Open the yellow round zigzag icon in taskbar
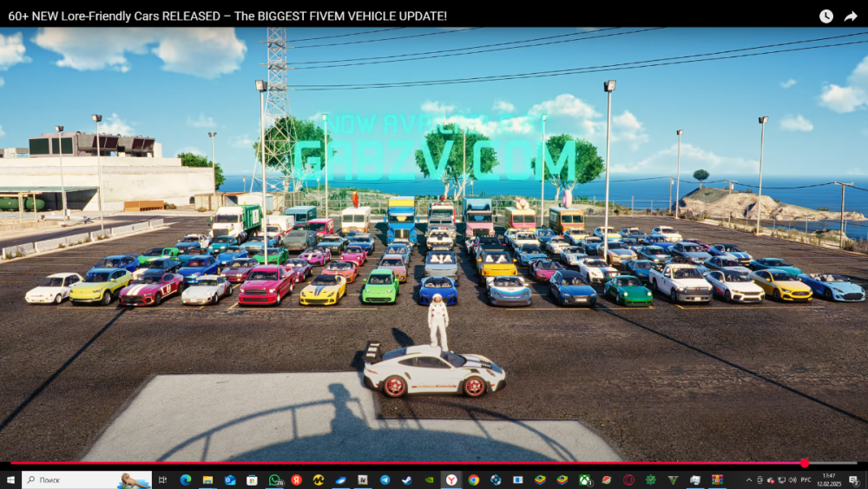The height and width of the screenshot is (489, 868). (319, 479)
